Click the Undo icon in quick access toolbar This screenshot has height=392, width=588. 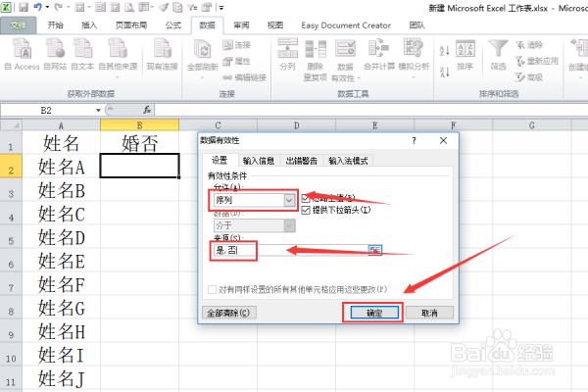click(x=38, y=7)
